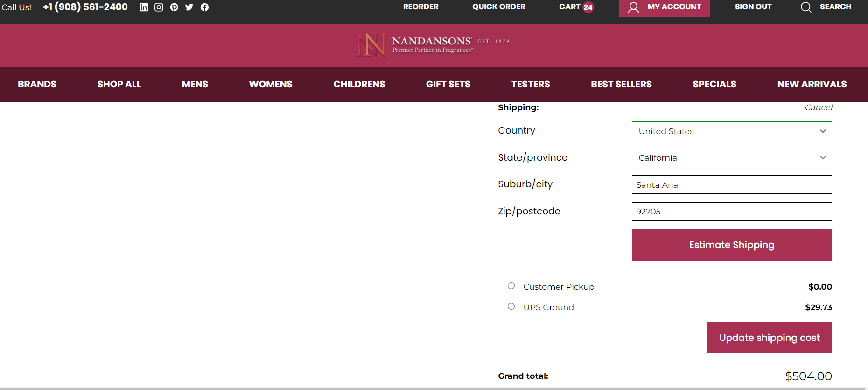
Task: Open the Instagram social icon
Action: click(x=159, y=7)
